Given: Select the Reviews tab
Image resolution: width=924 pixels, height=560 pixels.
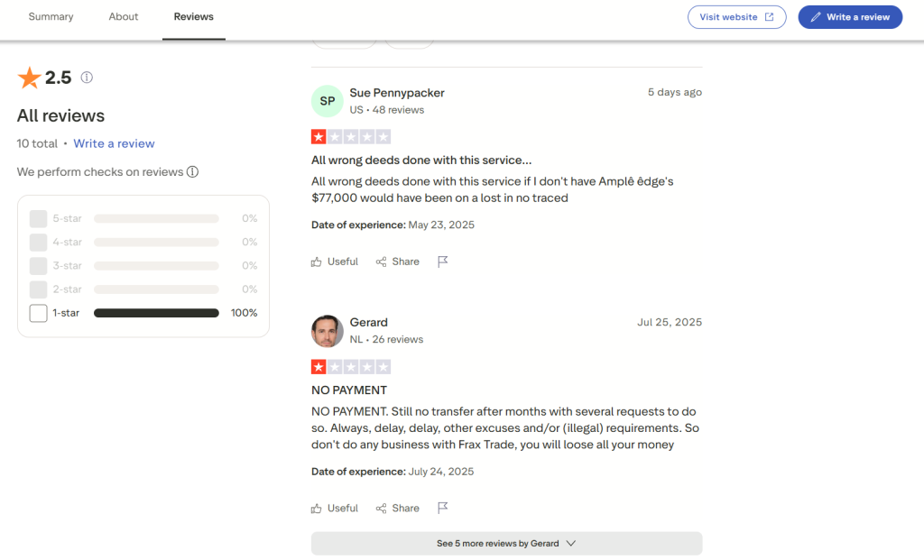Looking at the screenshot, I should coord(194,17).
